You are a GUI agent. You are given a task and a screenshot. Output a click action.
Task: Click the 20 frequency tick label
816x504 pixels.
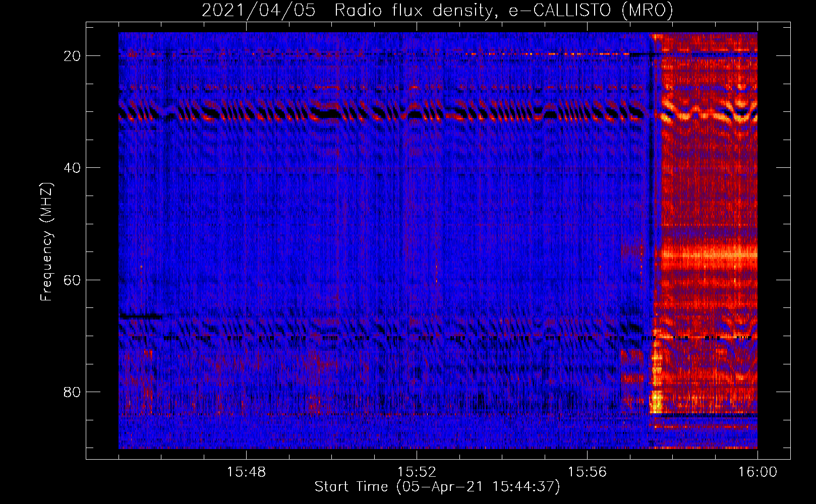[73, 56]
